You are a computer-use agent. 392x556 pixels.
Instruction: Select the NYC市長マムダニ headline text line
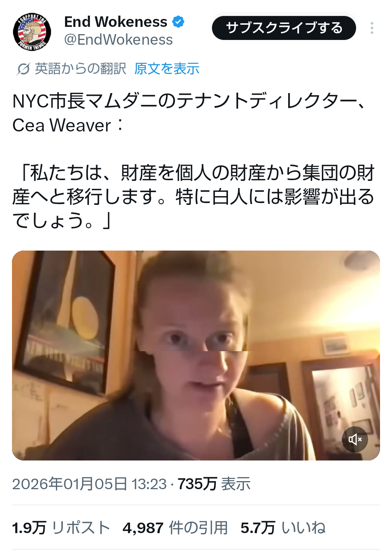[x=189, y=101]
